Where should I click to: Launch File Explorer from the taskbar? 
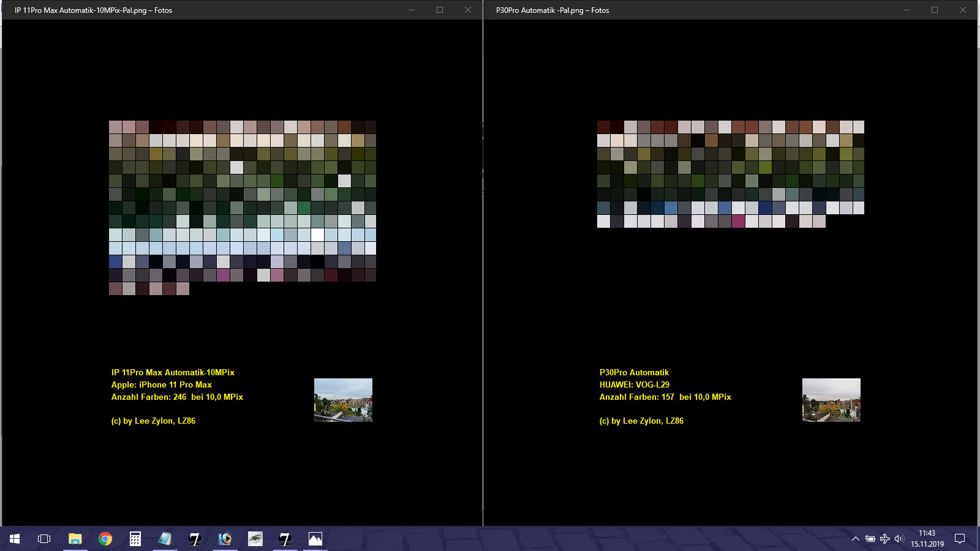(x=75, y=539)
